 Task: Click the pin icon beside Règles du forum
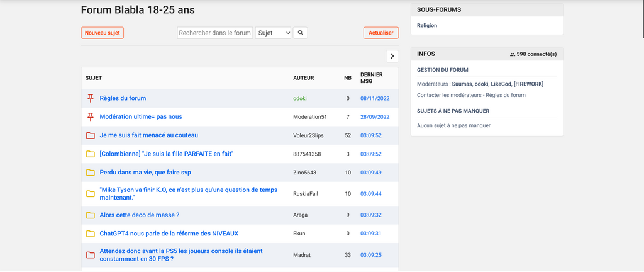91,98
